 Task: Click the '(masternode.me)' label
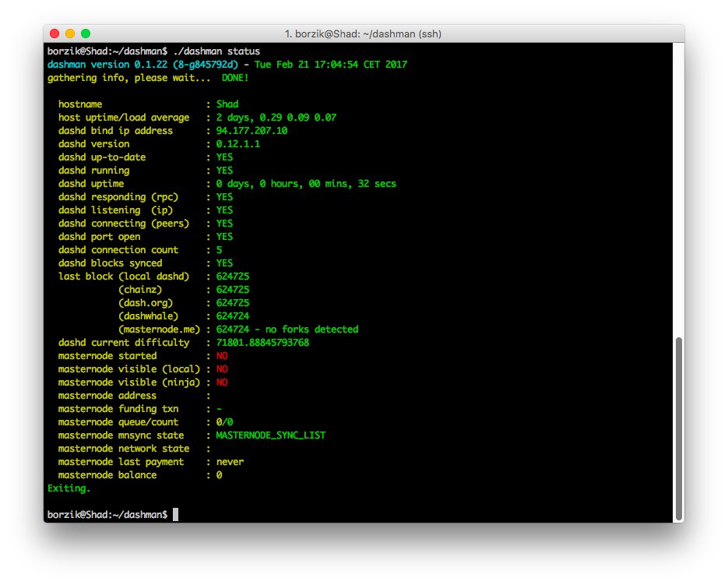point(160,330)
